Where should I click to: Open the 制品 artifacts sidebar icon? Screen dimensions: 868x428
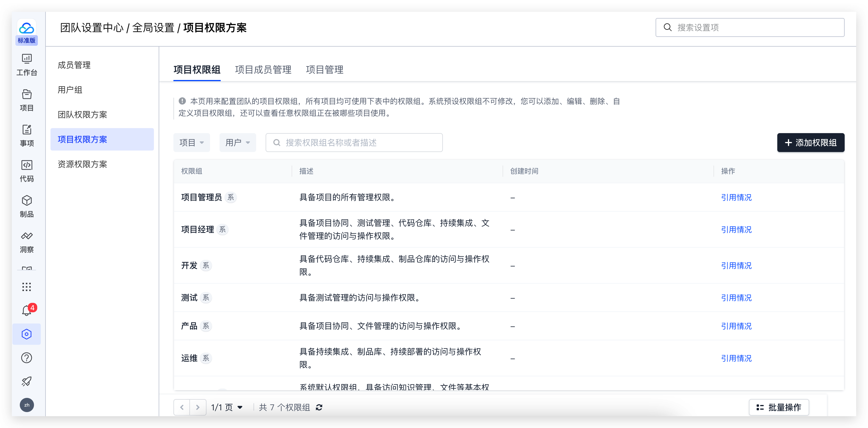point(27,206)
